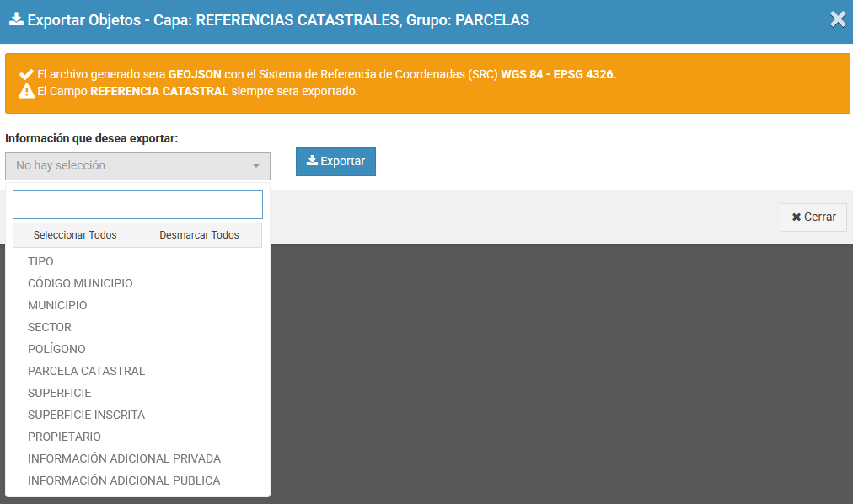The width and height of the screenshot is (853, 504).
Task: Focus the dropdown search field
Action: 137,205
